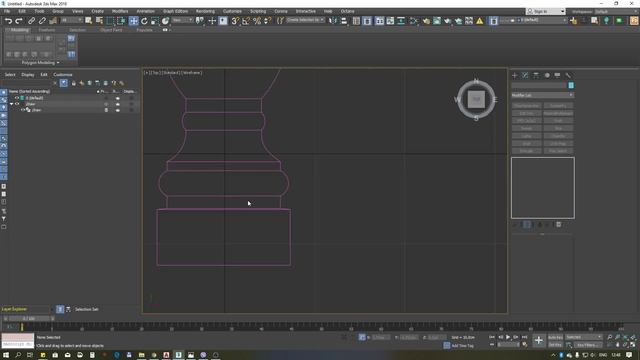Open the Create tab in Command Panel
This screenshot has height=360, width=640.
point(514,76)
